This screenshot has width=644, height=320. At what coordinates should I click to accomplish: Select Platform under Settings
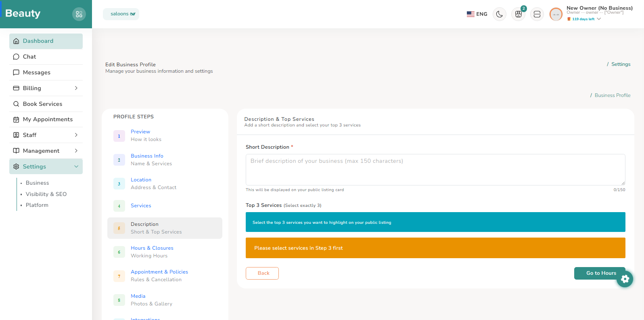(x=37, y=205)
